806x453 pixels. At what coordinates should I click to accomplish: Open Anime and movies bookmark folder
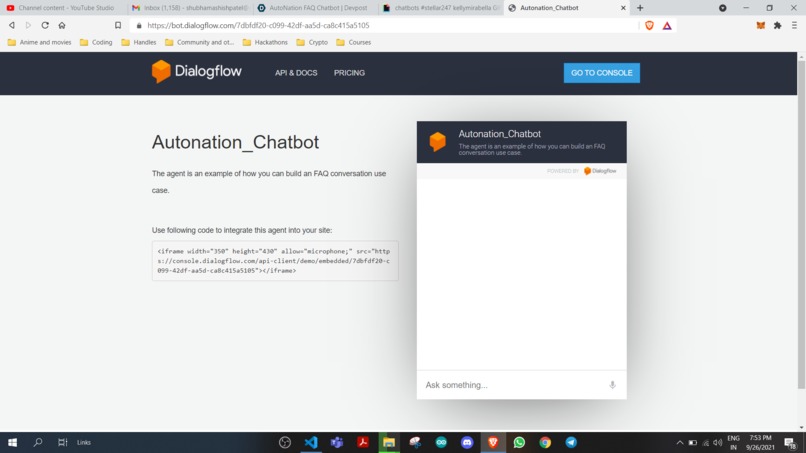(40, 42)
